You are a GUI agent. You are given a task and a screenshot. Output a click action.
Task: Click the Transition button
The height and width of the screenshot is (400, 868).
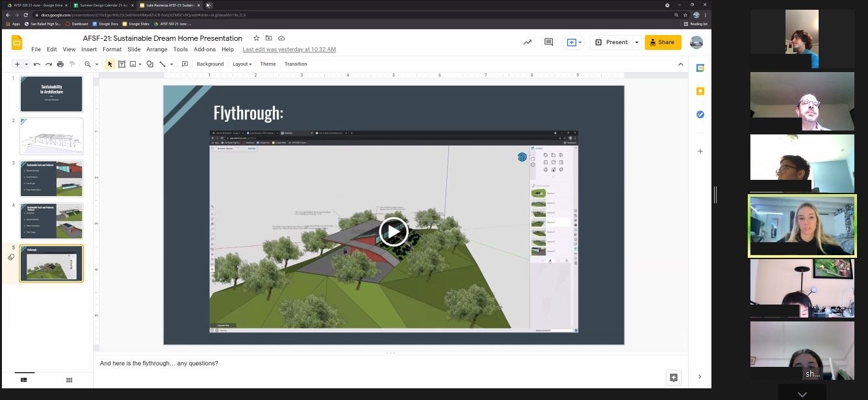(296, 64)
